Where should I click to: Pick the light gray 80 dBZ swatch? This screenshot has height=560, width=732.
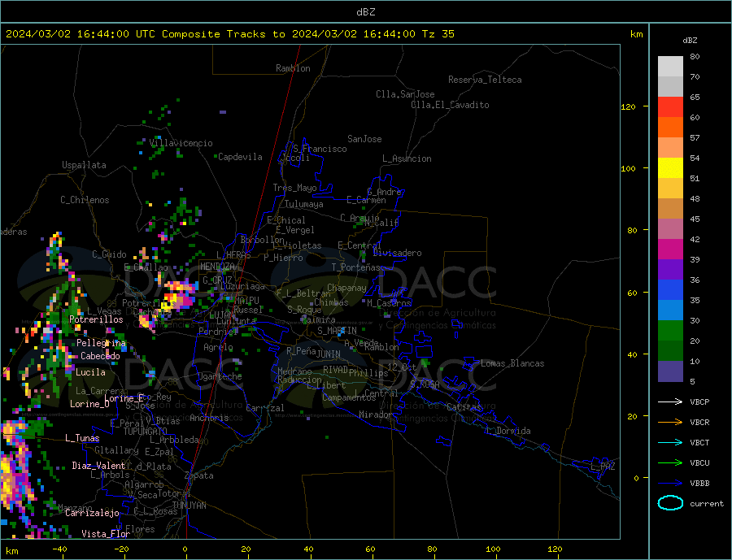pyautogui.click(x=670, y=67)
